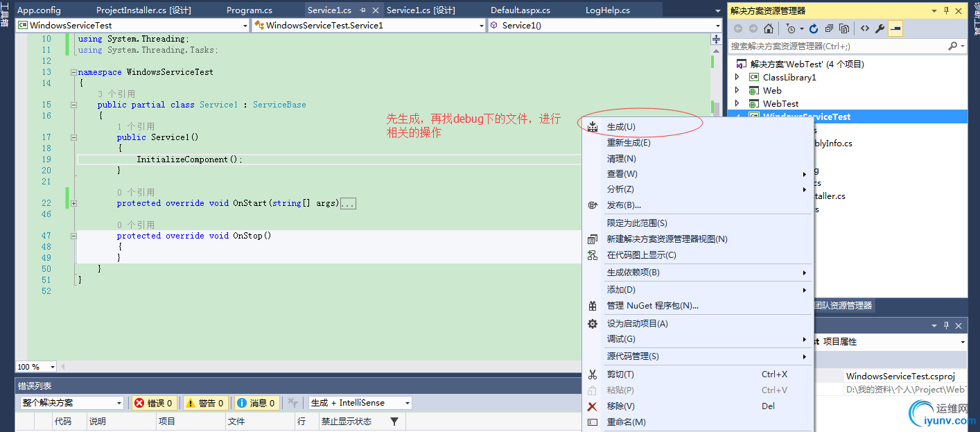This screenshot has height=432, width=980.
Task: Toggle the Preview Selected Items icon
Action: tap(895, 28)
